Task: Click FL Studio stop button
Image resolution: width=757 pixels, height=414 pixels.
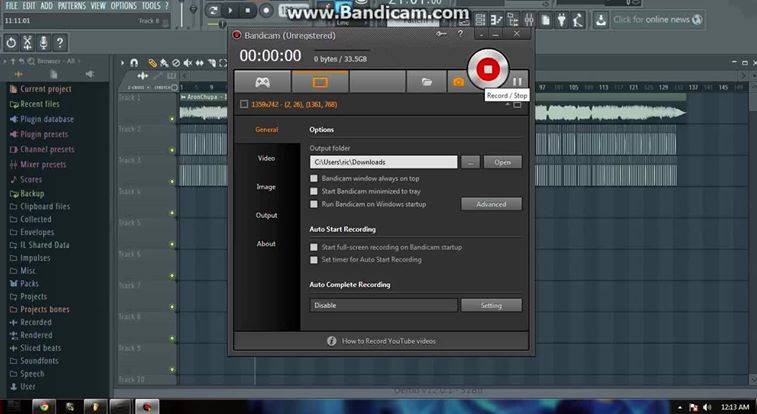Action: [248, 11]
